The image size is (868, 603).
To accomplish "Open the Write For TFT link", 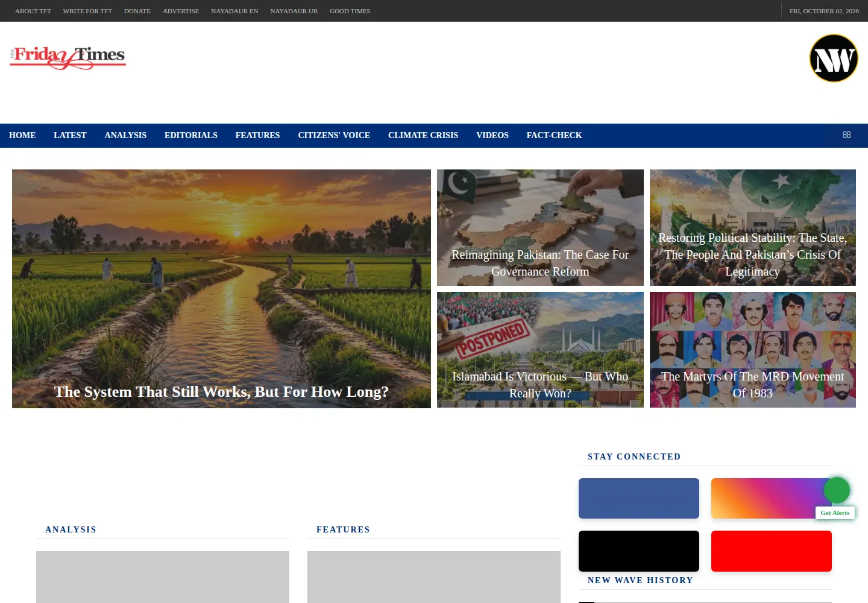I will 87,11.
